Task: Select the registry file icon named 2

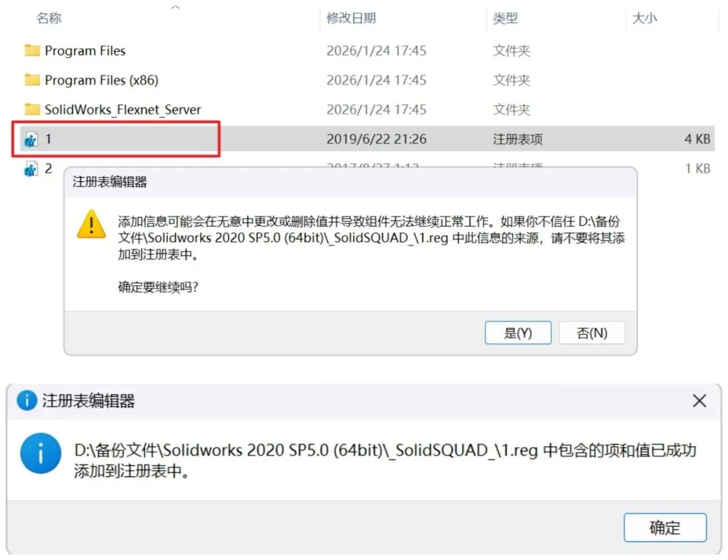Action: point(31,169)
